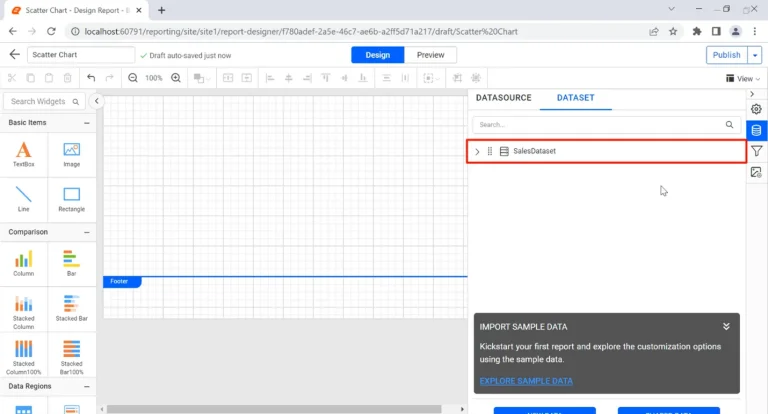Click the align top icon

[x=325, y=78]
